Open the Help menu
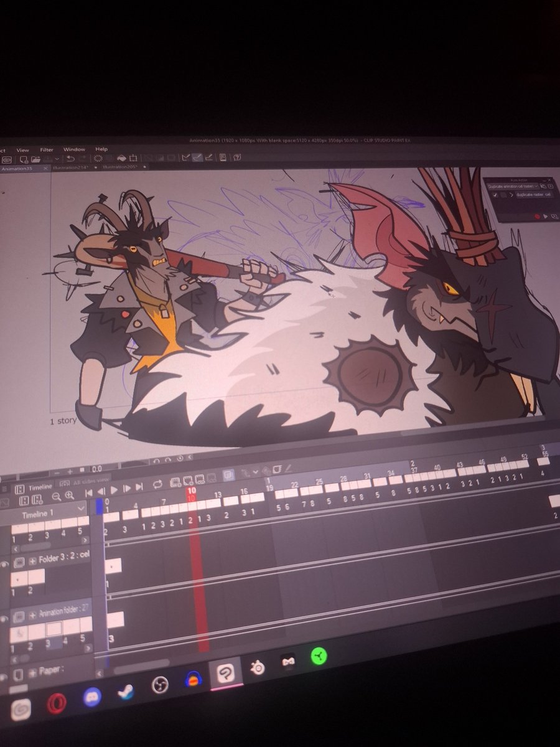This screenshot has height=747, width=560. click(101, 149)
